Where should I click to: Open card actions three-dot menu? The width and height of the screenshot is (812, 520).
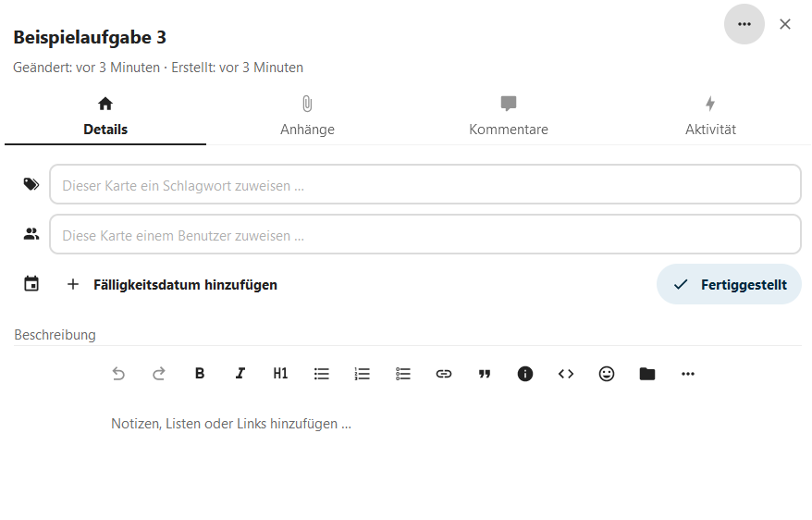point(744,24)
